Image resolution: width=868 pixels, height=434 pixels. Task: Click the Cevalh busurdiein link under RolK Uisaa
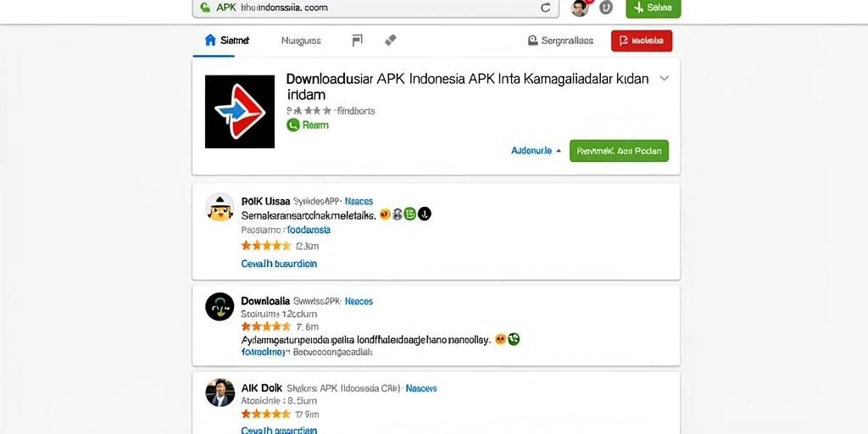pyautogui.click(x=279, y=264)
